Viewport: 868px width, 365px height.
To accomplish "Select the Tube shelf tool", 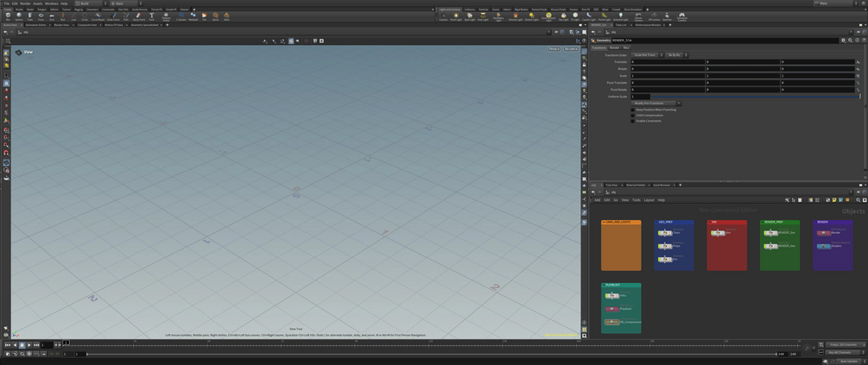I will coord(30,16).
